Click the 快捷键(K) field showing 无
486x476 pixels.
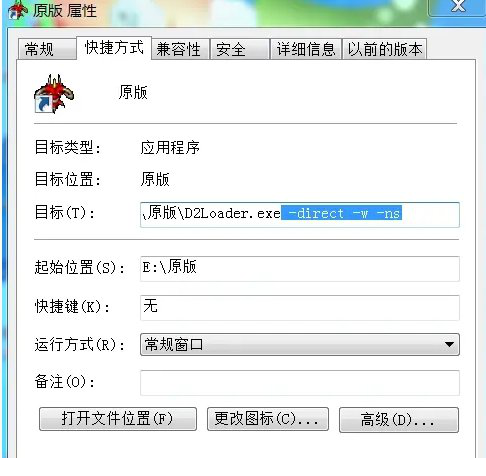300,308
